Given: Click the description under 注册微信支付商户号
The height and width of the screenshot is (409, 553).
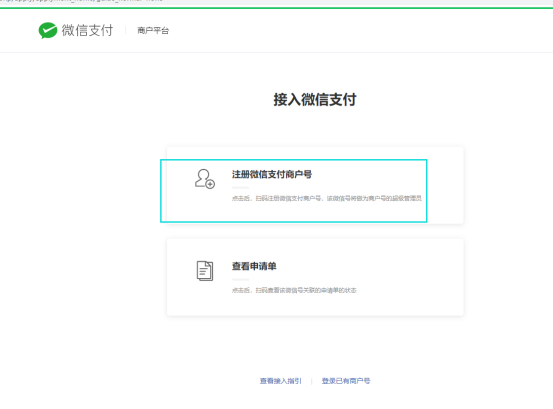Looking at the screenshot, I should (x=327, y=198).
